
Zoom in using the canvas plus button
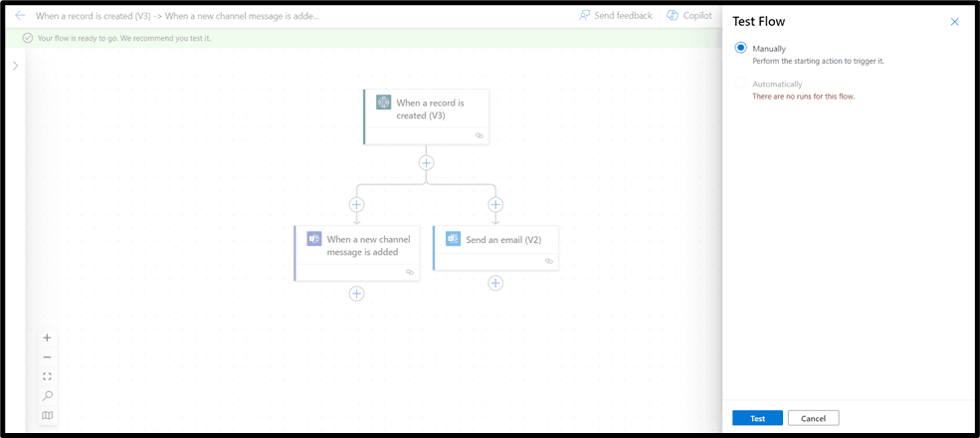point(47,337)
